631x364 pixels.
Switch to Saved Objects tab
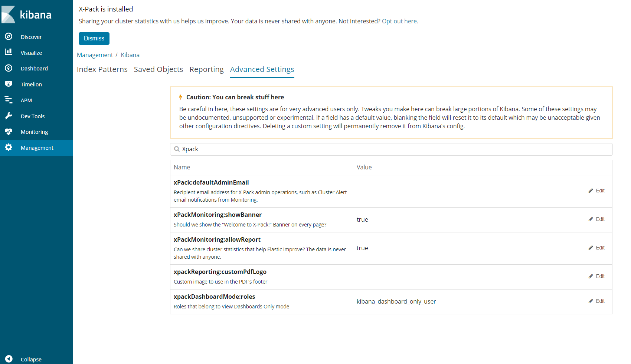point(158,69)
